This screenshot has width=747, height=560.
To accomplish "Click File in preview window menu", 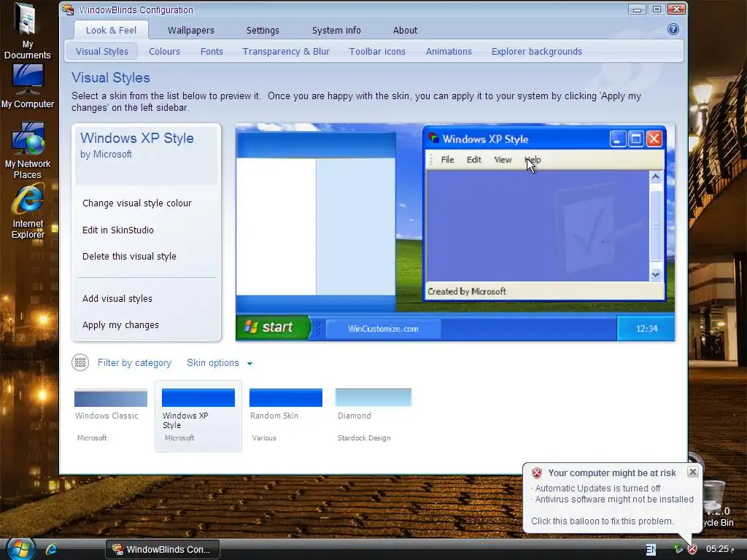I will click(447, 160).
